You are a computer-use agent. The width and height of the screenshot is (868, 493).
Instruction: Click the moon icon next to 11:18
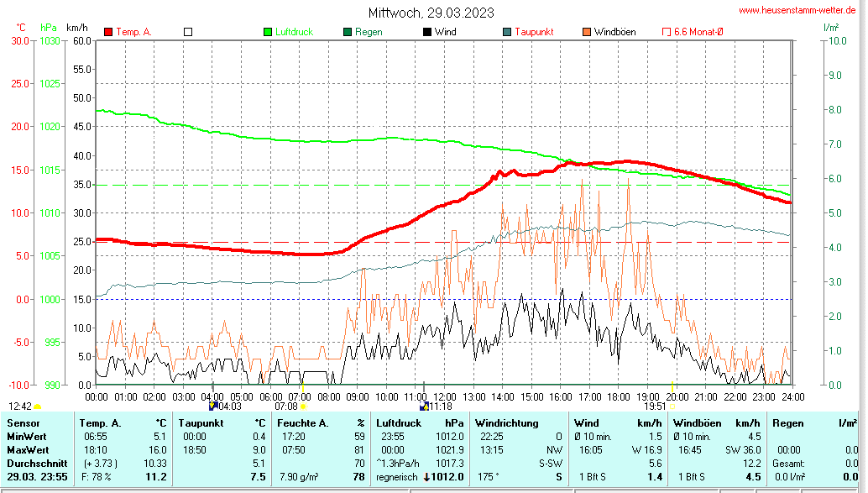424,406
